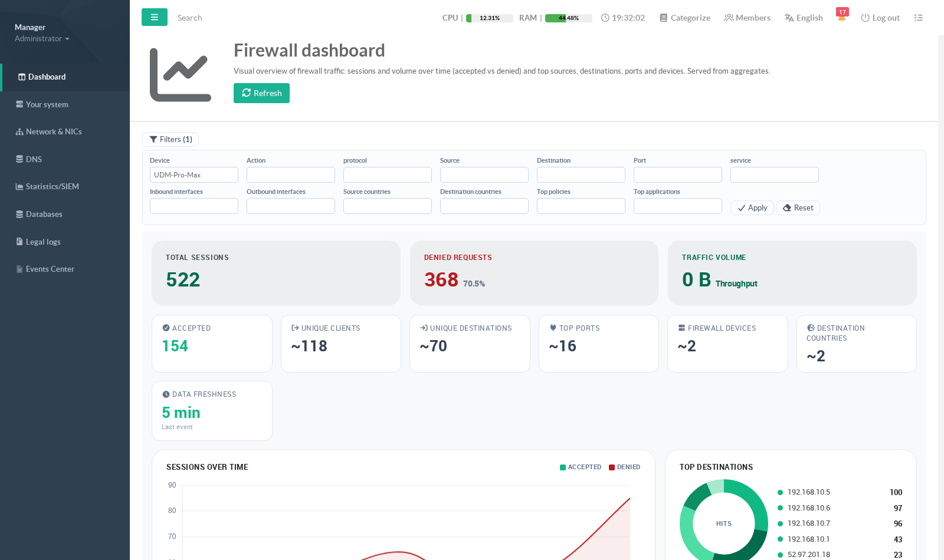Open the Action filter field
The image size is (944, 560).
pos(291,175)
